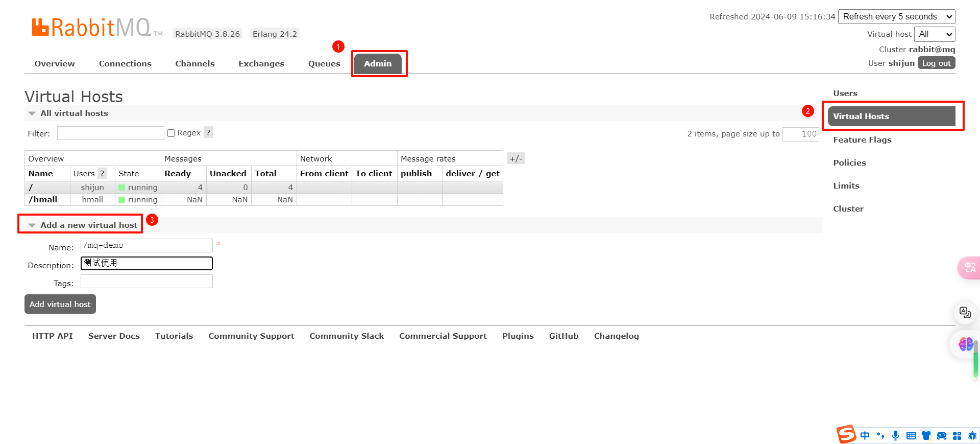Screen dimensions: 980x444
Task: Open the last icon on IME bar
Action: [x=972, y=435]
